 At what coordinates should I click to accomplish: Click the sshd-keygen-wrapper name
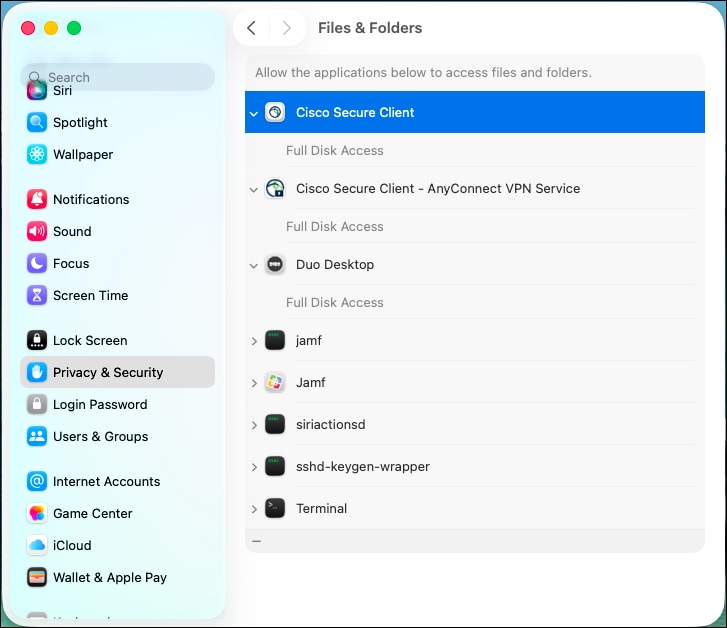click(363, 467)
